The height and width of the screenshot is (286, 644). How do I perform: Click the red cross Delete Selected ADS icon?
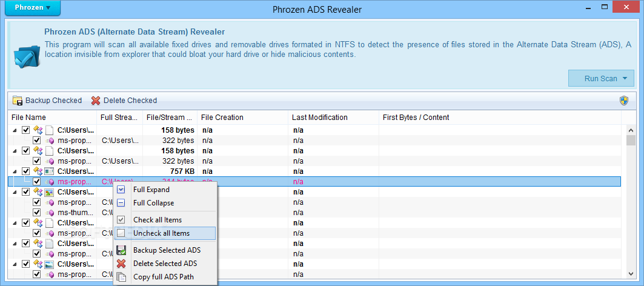121,264
